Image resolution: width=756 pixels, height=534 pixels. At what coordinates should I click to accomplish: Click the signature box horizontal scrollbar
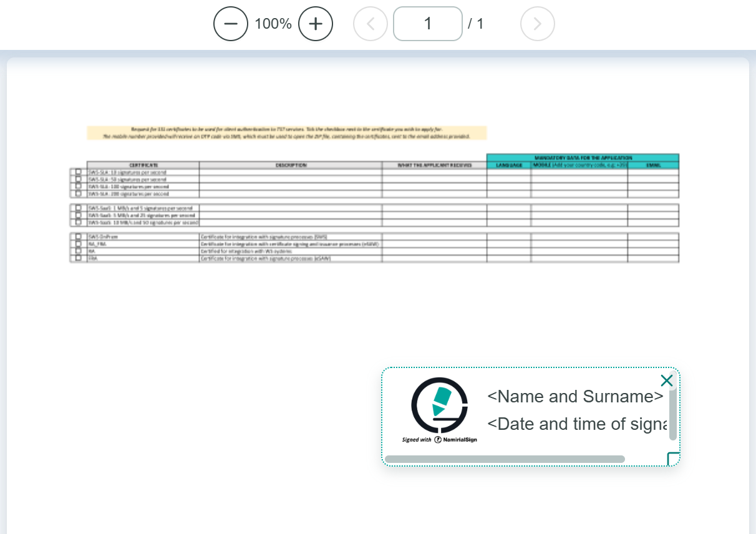[505, 459]
